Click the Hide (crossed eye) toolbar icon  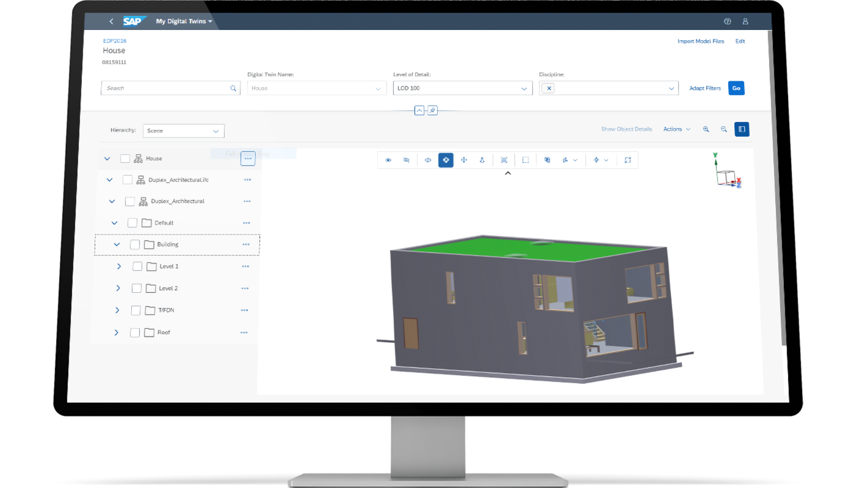coord(406,160)
